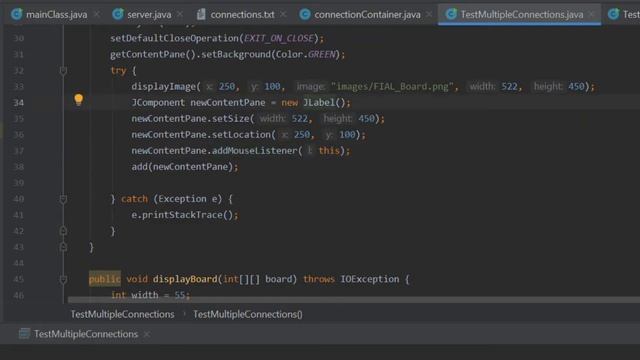Screen dimensions: 640x360
Task: Open the TestMultipleConnections run tab at bottom
Action: (x=86, y=334)
